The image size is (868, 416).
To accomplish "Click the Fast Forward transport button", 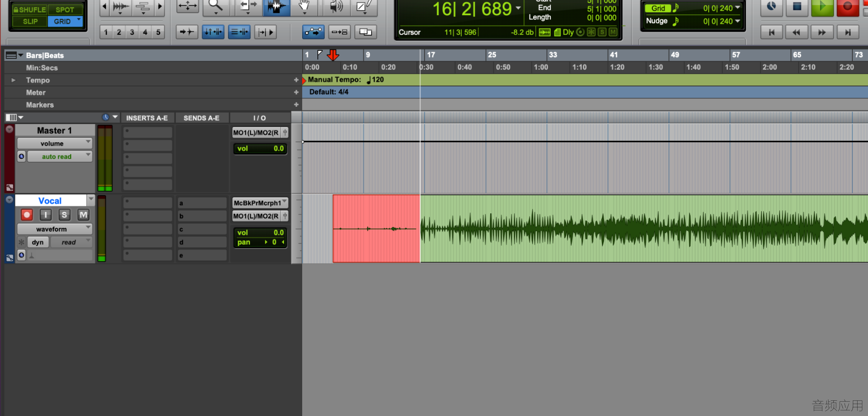I will 822,32.
